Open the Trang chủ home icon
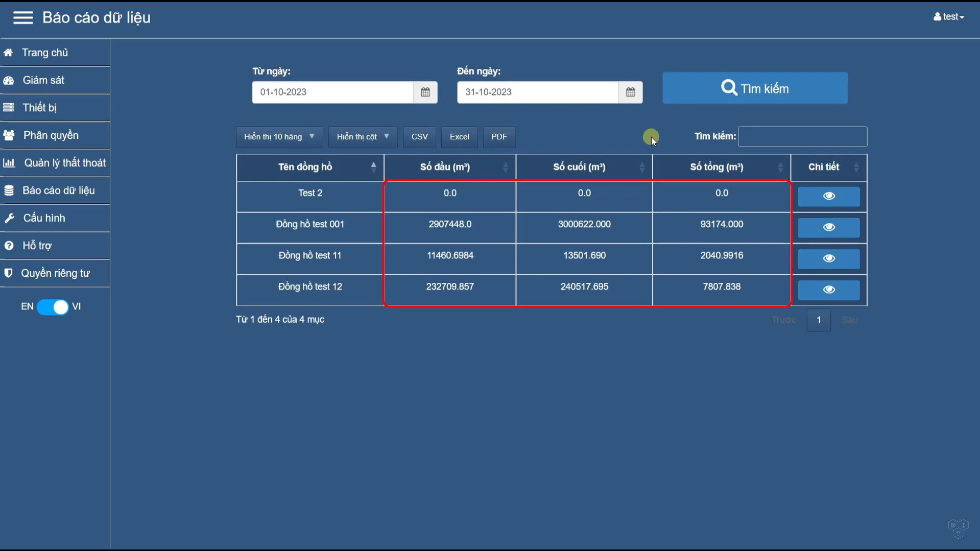The height and width of the screenshot is (551, 980). pos(8,52)
